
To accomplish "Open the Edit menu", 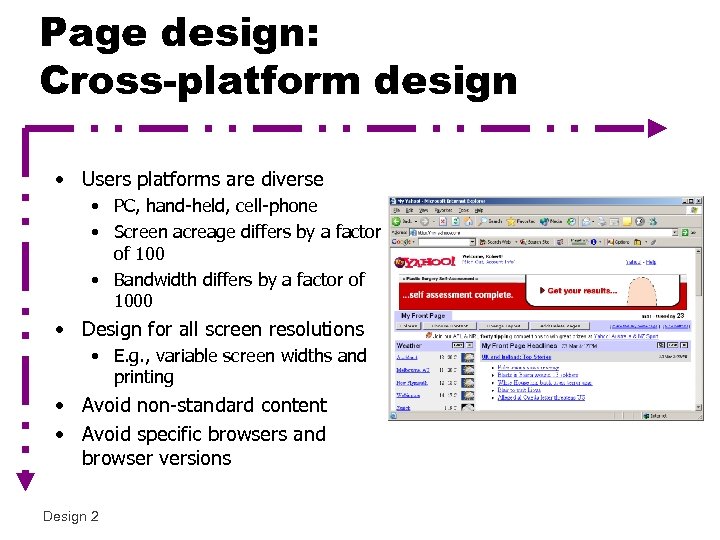I will (x=409, y=210).
